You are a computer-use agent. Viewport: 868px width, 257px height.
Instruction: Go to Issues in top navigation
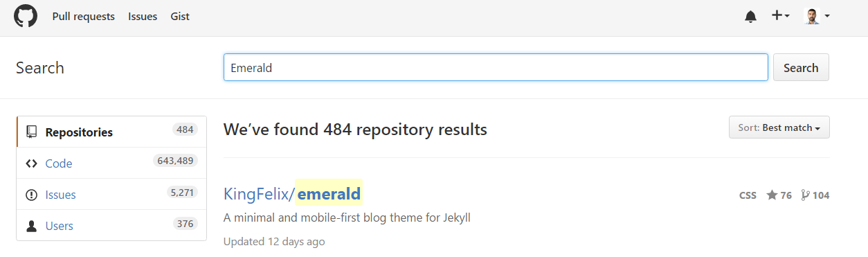143,16
